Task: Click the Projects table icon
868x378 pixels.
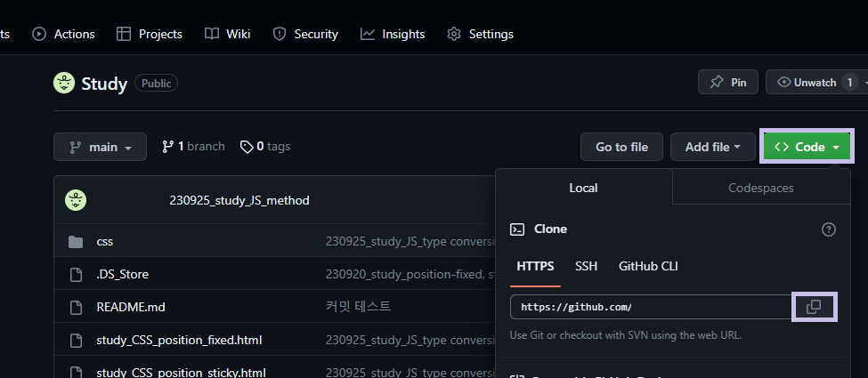Action: [x=124, y=35]
